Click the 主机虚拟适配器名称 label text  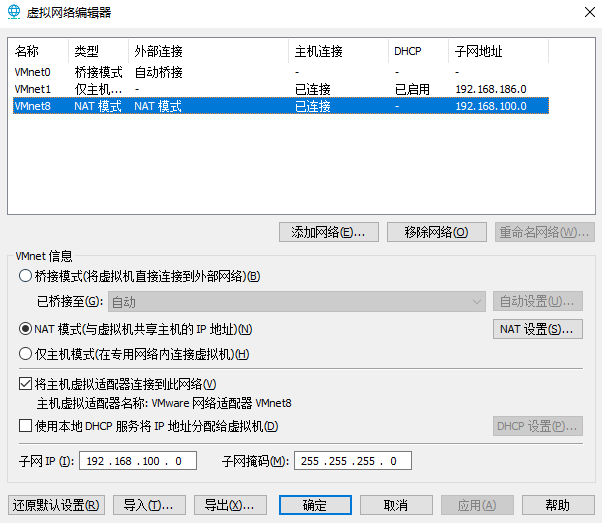pyautogui.click(x=92, y=403)
